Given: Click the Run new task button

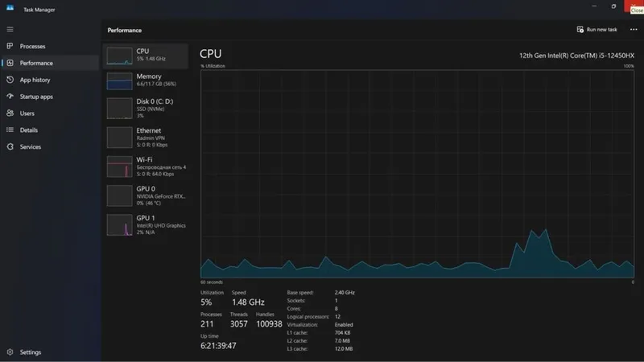Looking at the screenshot, I should 597,30.
